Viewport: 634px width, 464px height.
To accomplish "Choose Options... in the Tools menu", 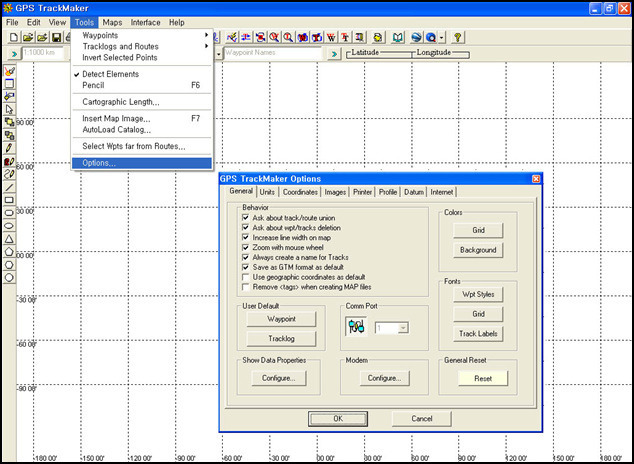I will coord(142,163).
